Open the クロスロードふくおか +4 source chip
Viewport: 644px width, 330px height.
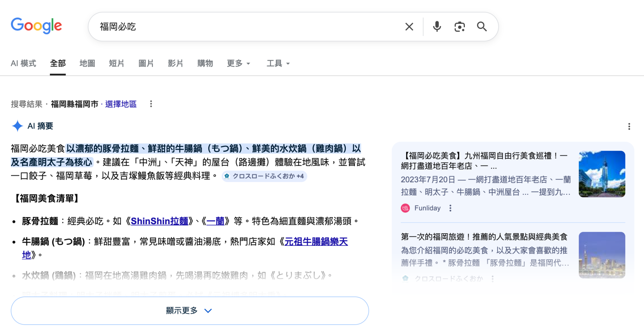[264, 176]
